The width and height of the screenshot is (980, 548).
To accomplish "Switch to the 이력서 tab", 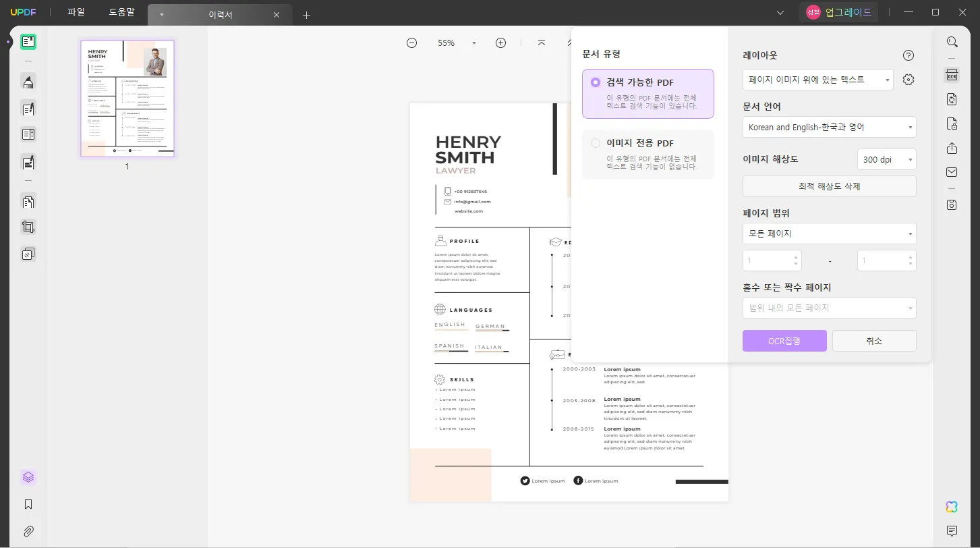I will 221,15.
